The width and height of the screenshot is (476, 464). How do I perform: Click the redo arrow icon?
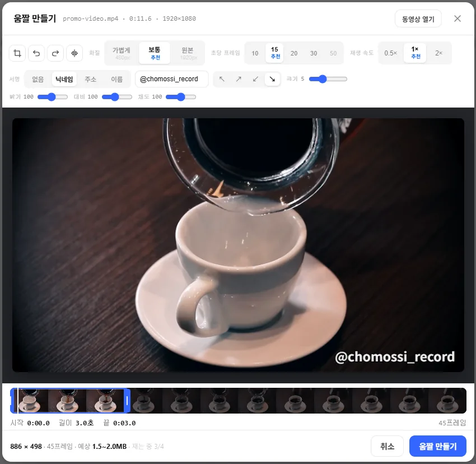click(55, 53)
